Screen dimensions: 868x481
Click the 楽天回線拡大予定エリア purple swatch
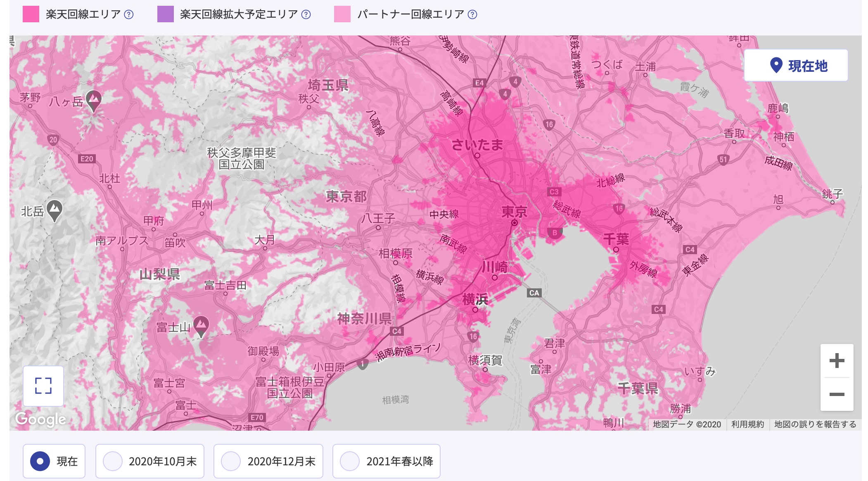166,14
